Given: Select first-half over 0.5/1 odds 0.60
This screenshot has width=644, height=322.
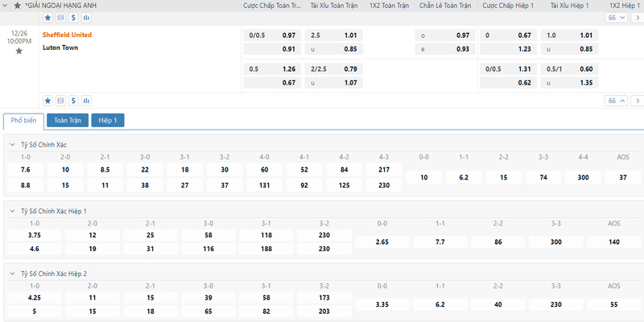Looking at the screenshot, I should tap(570, 69).
